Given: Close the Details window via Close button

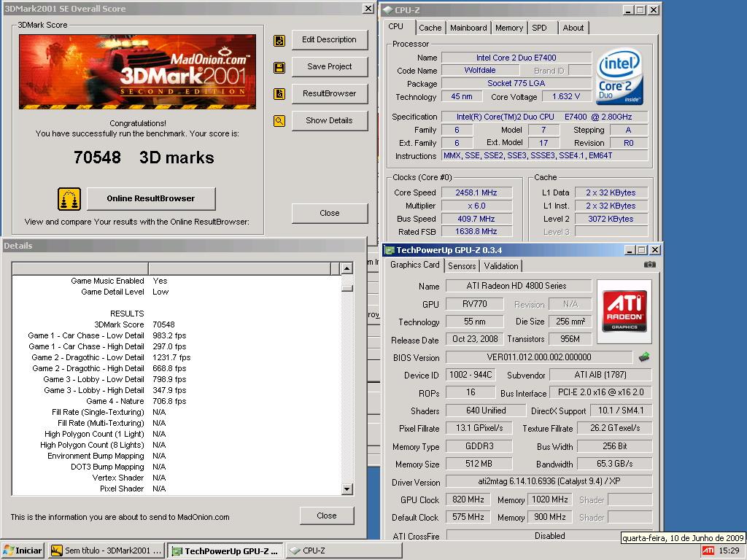Looking at the screenshot, I should coord(327,516).
